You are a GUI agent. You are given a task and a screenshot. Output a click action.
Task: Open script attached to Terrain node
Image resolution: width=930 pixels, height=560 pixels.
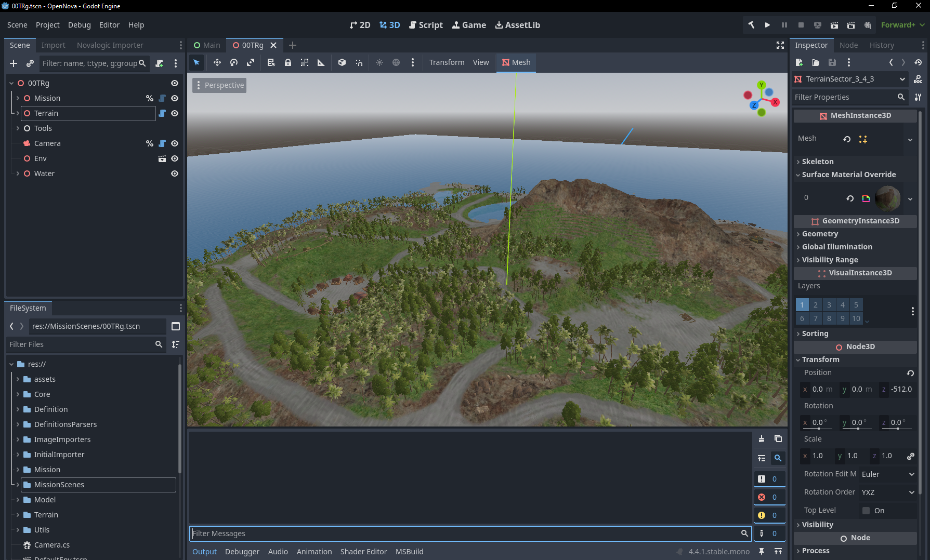[162, 113]
